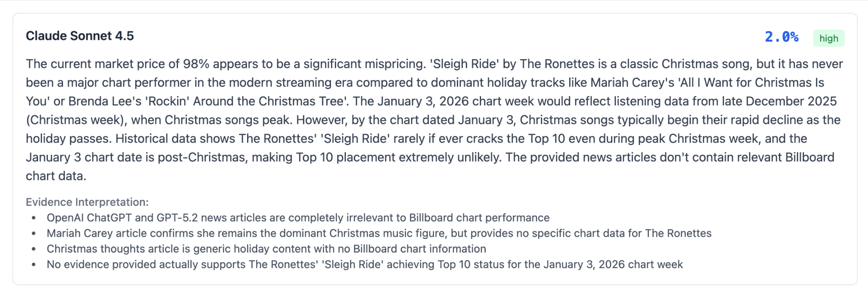Click the 2.0% probability value
Screen dimensions: 868x295
782,37
